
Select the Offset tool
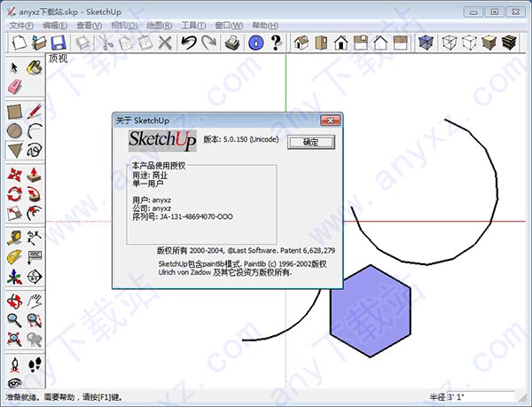35,214
